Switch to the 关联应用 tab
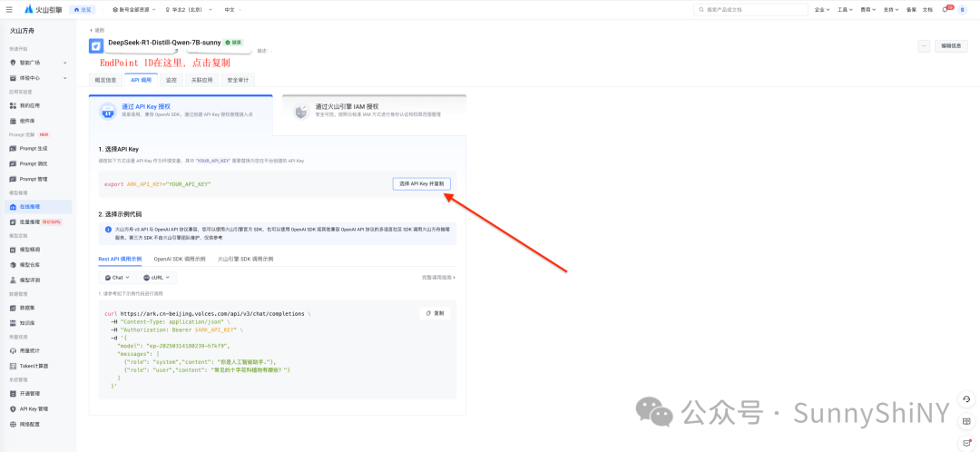Screen dimensions: 980x452 tap(201, 80)
